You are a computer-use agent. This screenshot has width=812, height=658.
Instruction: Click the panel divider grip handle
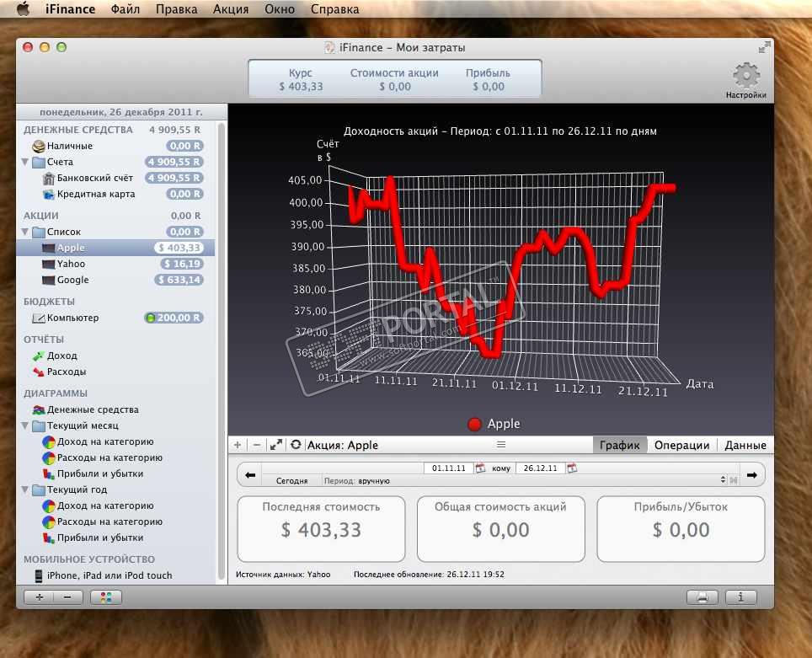501,445
